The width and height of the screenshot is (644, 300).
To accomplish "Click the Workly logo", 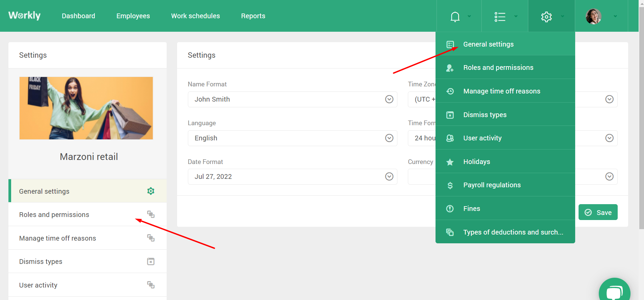I will [x=24, y=16].
